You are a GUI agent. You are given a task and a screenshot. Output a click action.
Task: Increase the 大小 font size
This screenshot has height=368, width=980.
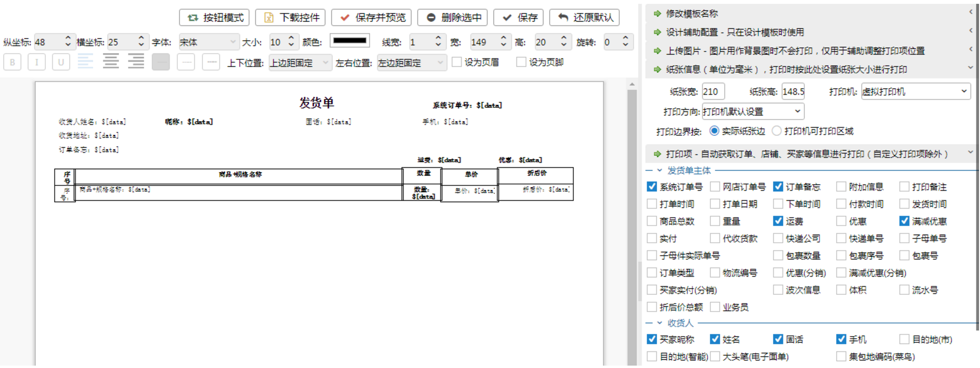click(291, 38)
